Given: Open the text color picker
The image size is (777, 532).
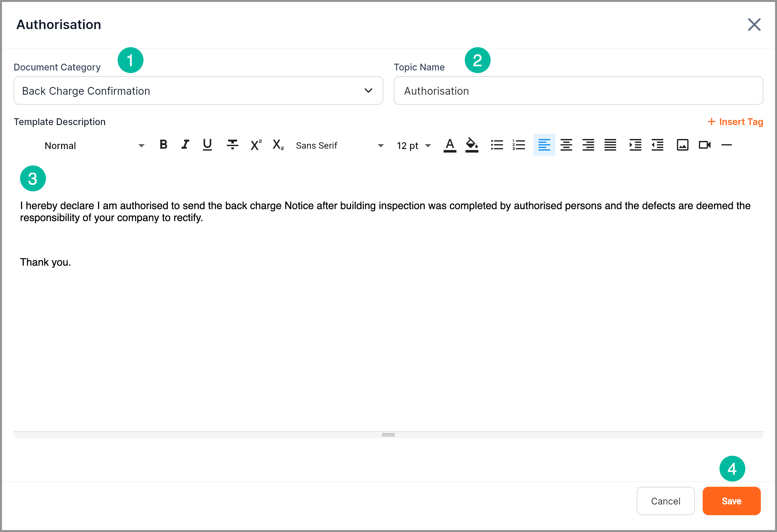Looking at the screenshot, I should [x=450, y=145].
